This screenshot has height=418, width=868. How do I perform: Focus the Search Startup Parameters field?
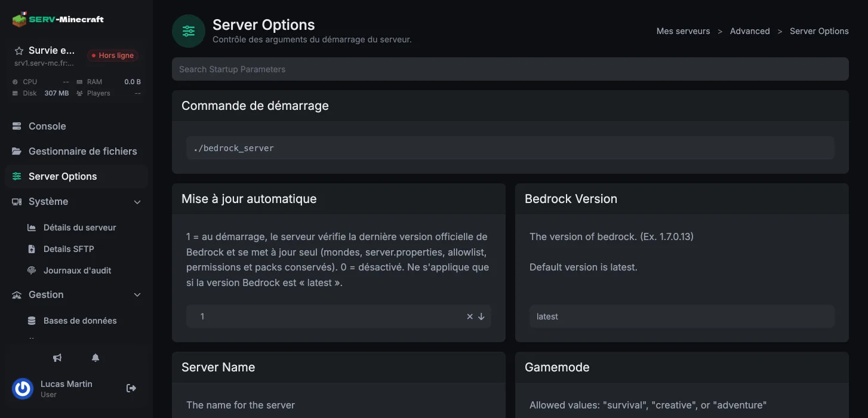coord(510,69)
